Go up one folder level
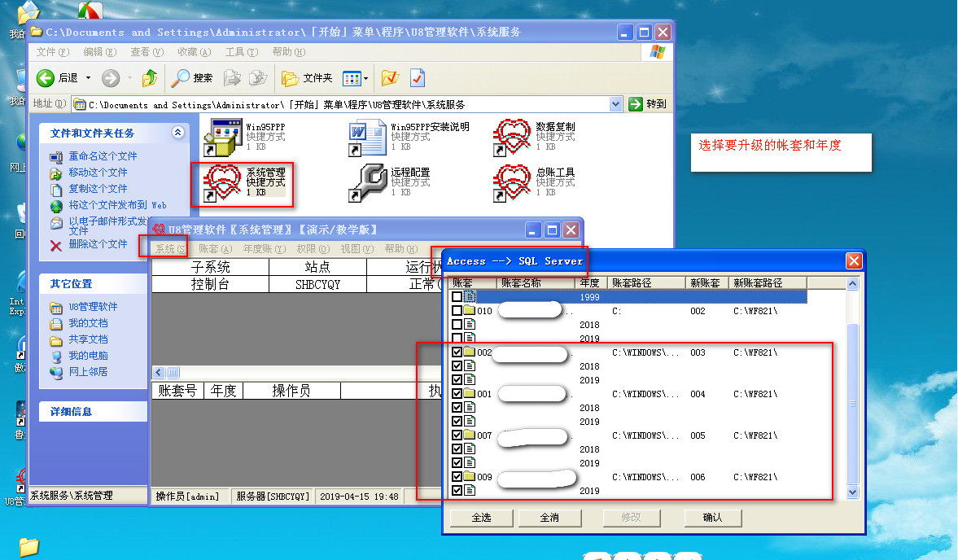The height and width of the screenshot is (560, 958). click(x=150, y=78)
